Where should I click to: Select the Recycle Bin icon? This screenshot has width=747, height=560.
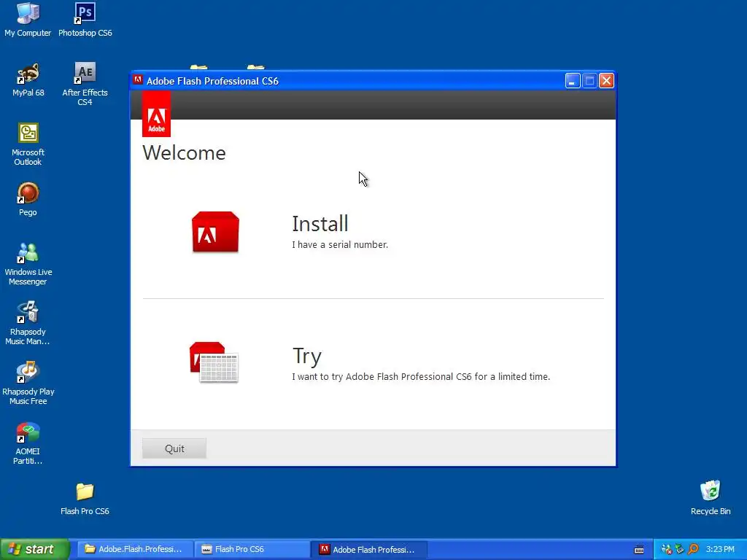tap(711, 497)
